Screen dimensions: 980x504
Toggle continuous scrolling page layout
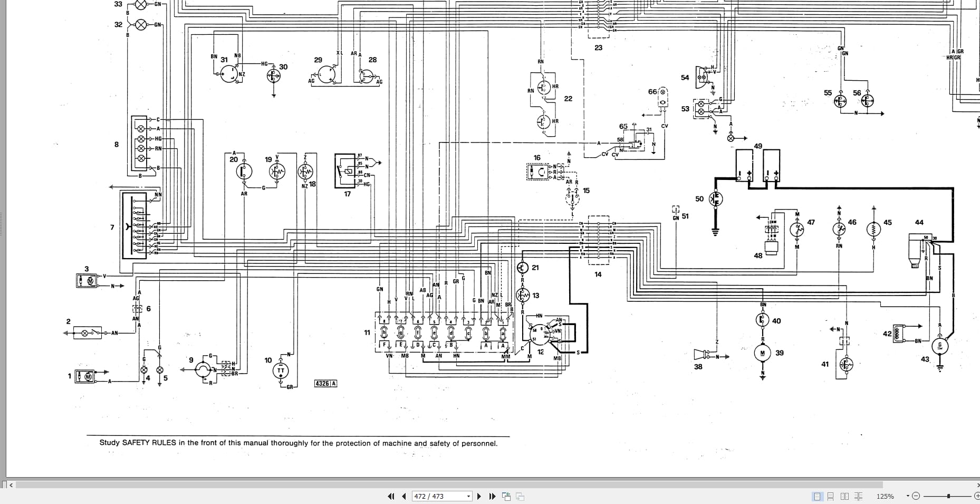[830, 496]
